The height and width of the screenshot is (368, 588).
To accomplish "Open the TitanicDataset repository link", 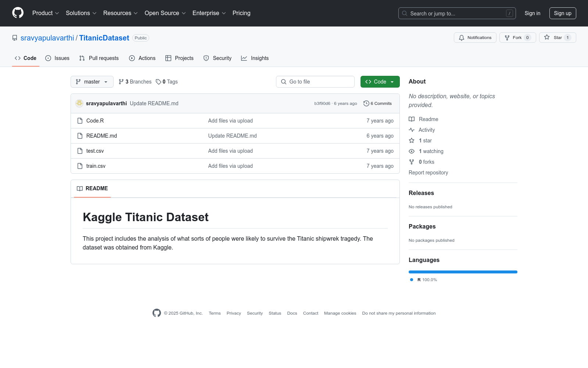I will 104,38.
